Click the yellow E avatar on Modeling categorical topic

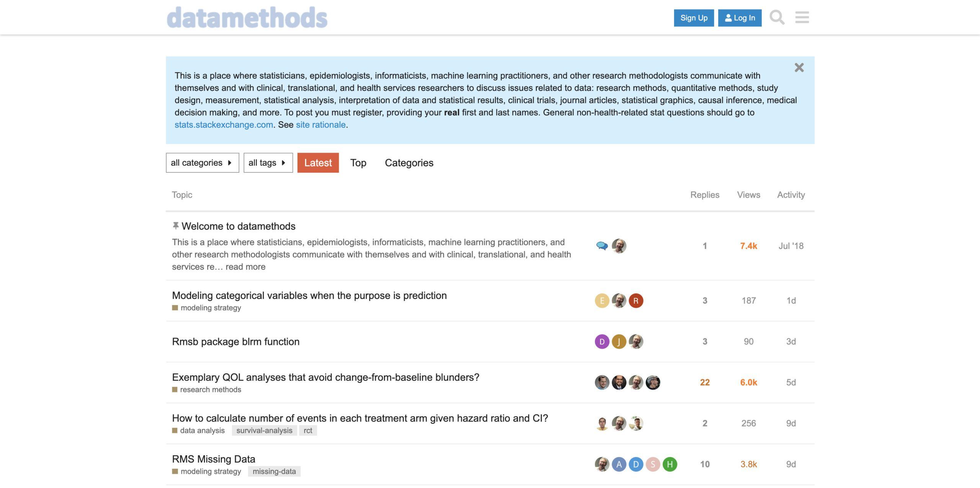point(602,300)
